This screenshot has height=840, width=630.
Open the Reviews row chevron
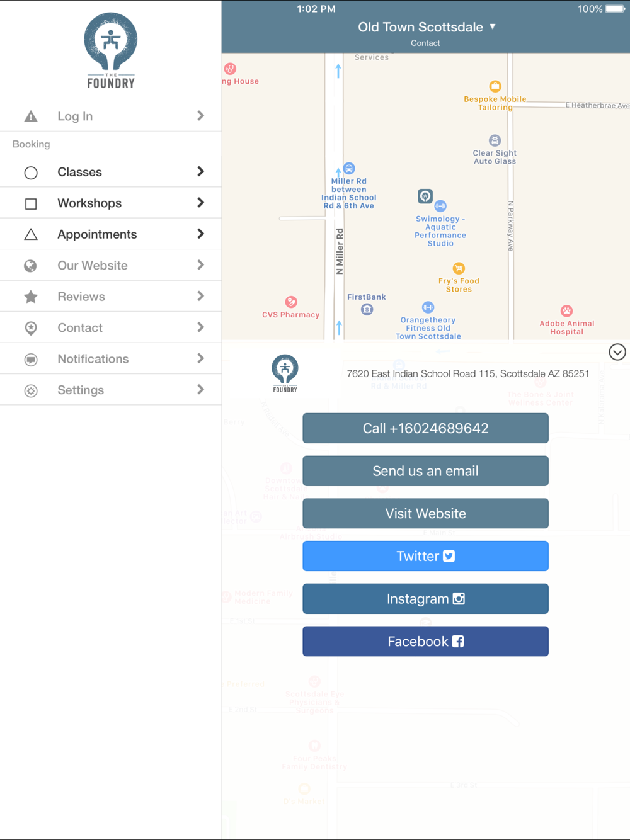click(x=200, y=296)
